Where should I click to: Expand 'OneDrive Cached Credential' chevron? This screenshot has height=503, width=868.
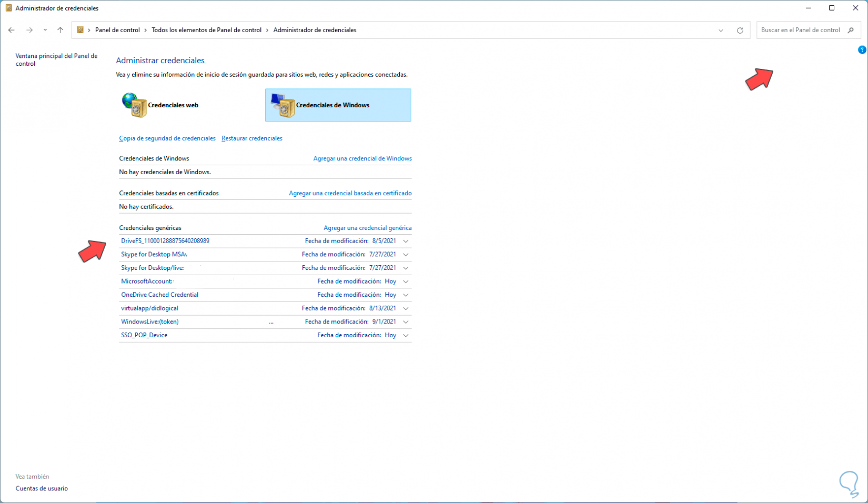point(406,295)
